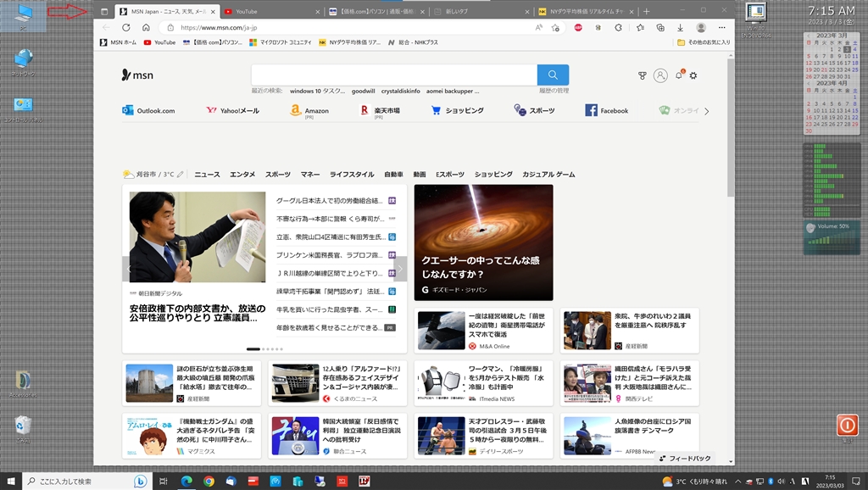The height and width of the screenshot is (490, 868).
Task: Click the pencil to edit weather location
Action: (180, 174)
